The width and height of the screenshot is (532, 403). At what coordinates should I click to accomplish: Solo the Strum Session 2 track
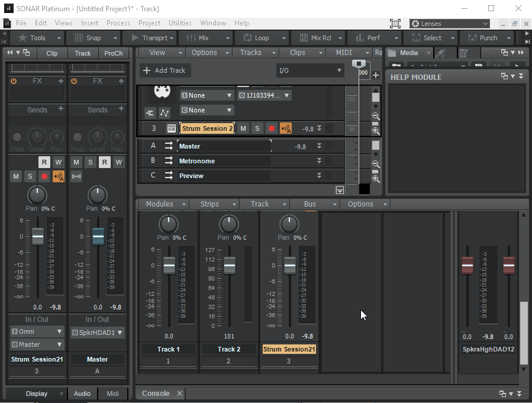click(257, 128)
